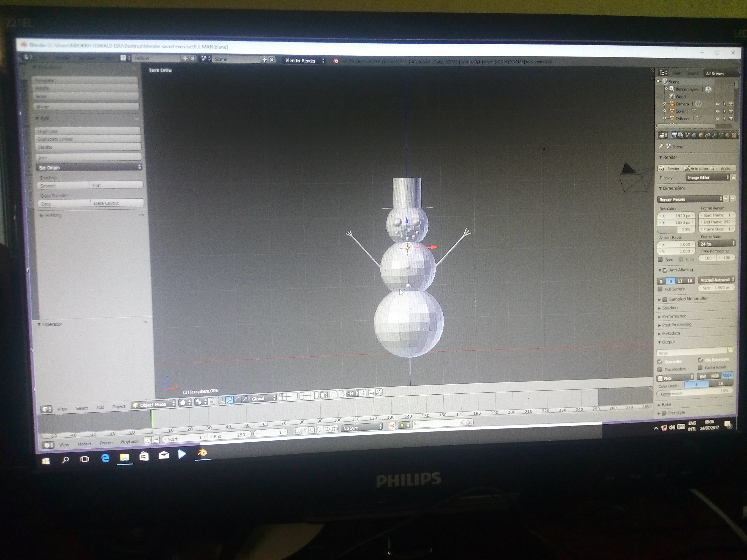Click the resolution percentage 50% slider

pyautogui.click(x=677, y=229)
